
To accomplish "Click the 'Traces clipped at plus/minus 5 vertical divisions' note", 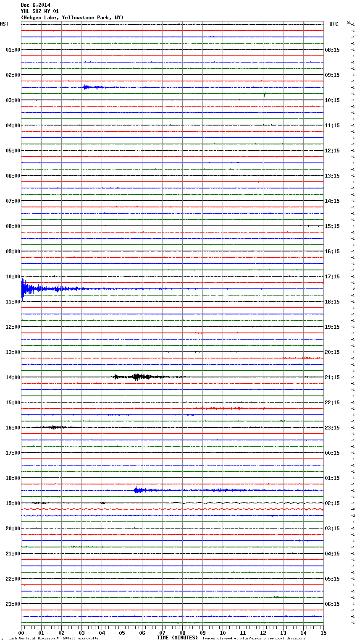I will click(254, 639).
